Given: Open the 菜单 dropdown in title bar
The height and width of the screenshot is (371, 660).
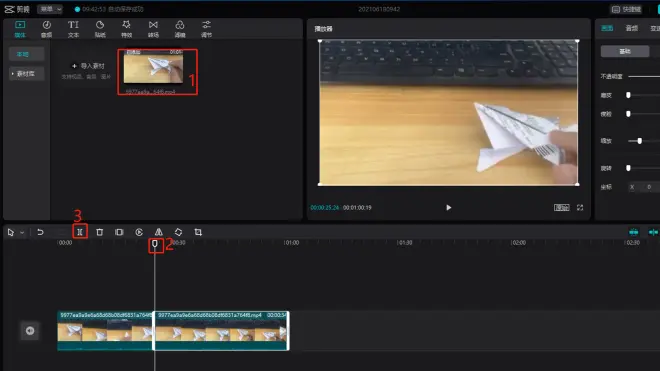Looking at the screenshot, I should pyautogui.click(x=50, y=9).
